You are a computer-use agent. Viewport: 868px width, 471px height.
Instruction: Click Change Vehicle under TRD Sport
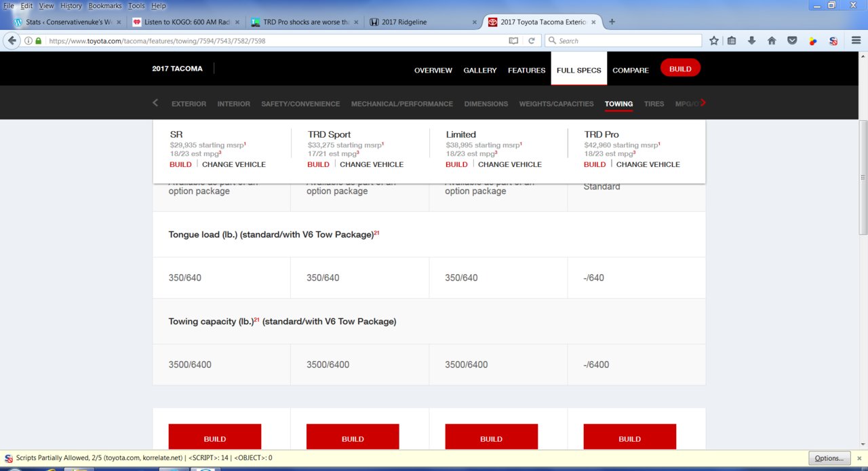[372, 164]
